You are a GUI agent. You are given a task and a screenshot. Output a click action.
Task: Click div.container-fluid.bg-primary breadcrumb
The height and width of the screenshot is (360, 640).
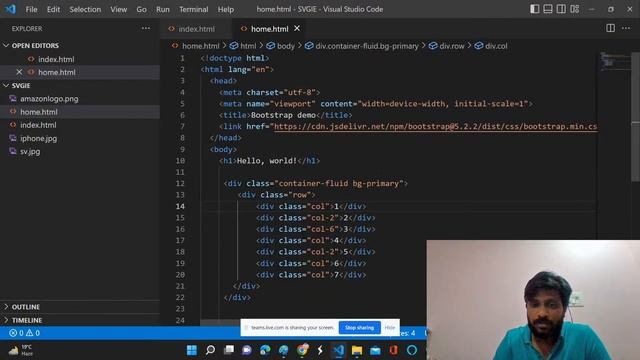[367, 46]
